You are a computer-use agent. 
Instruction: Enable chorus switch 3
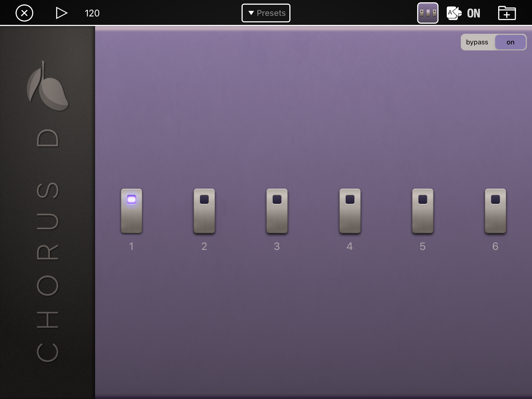(x=277, y=211)
